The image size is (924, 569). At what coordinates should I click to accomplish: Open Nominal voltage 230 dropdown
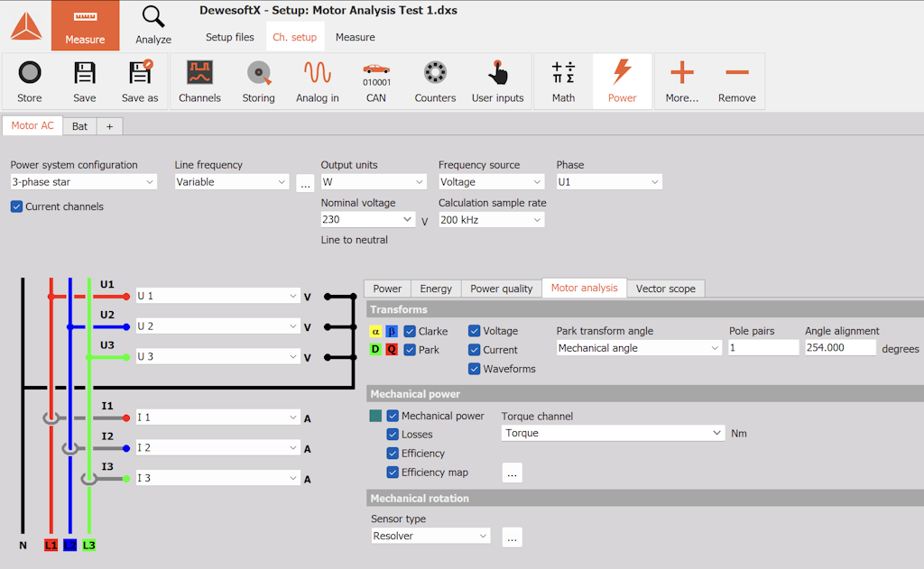368,220
